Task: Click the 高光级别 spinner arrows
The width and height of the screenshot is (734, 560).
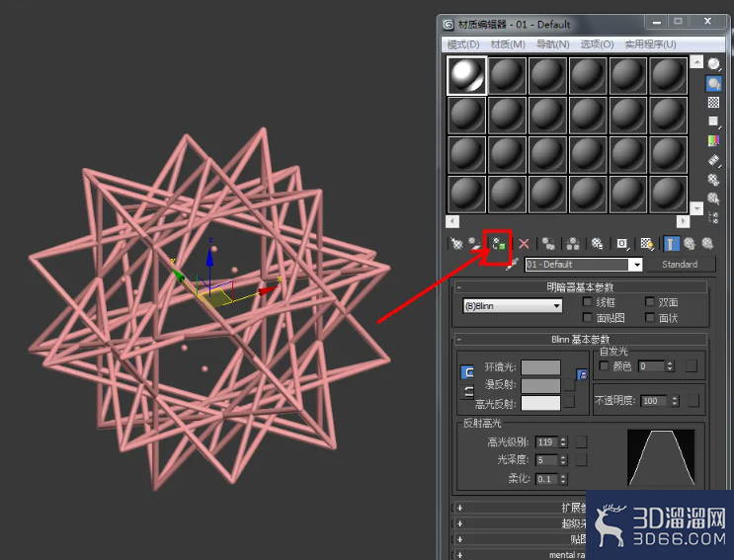Action: tap(563, 441)
